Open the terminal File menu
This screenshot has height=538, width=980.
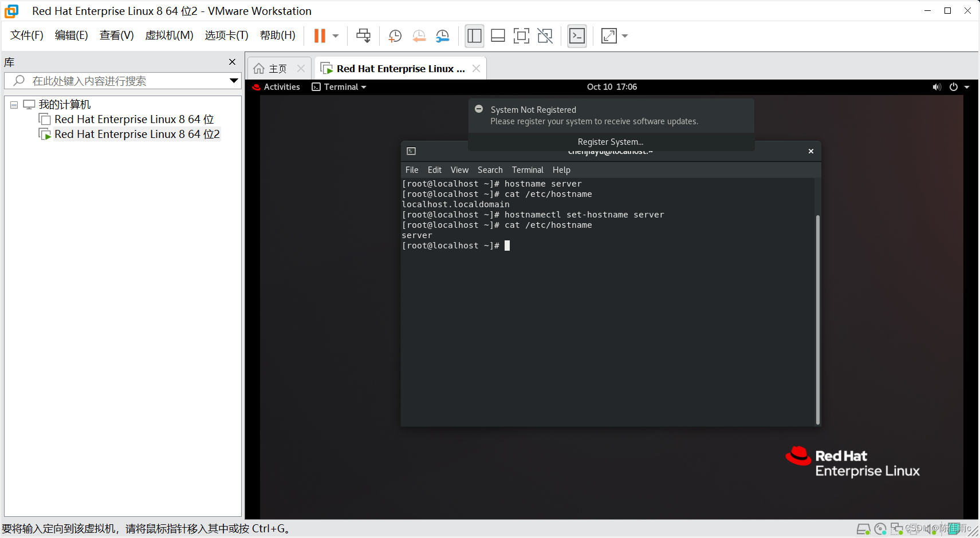click(x=412, y=170)
